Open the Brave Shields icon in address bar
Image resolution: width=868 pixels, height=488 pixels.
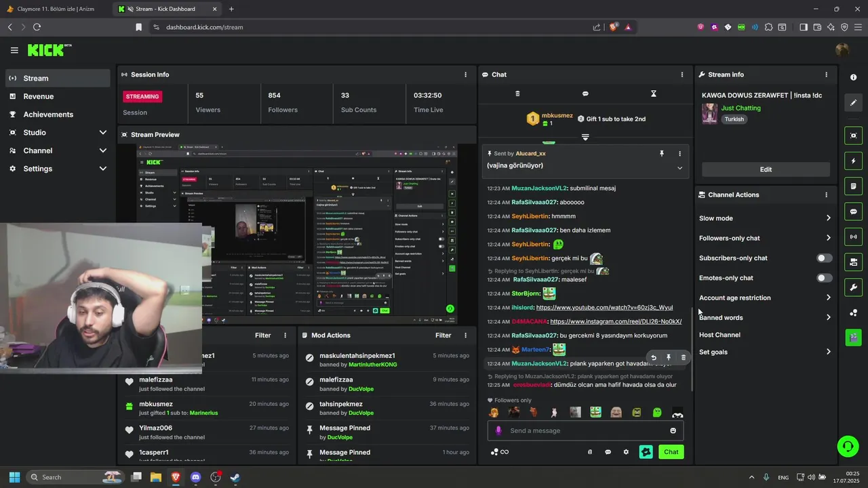[x=613, y=27]
